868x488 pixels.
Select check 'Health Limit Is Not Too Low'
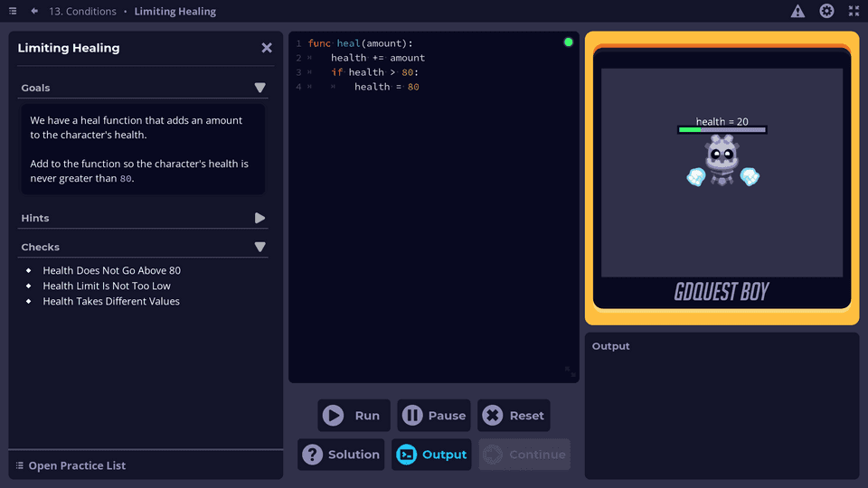pos(107,286)
